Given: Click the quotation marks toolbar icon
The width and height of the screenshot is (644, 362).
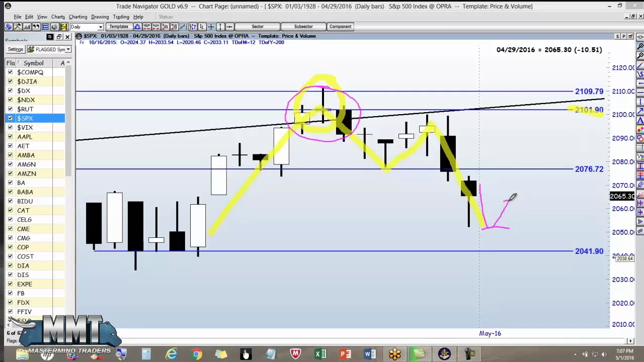Looking at the screenshot, I should [36, 27].
